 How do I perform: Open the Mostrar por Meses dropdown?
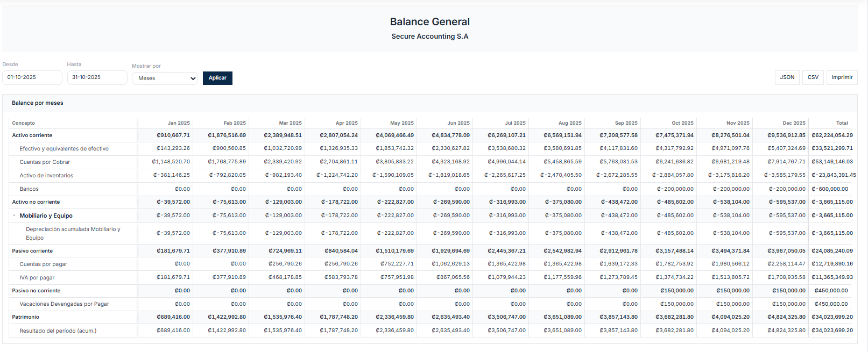(165, 78)
